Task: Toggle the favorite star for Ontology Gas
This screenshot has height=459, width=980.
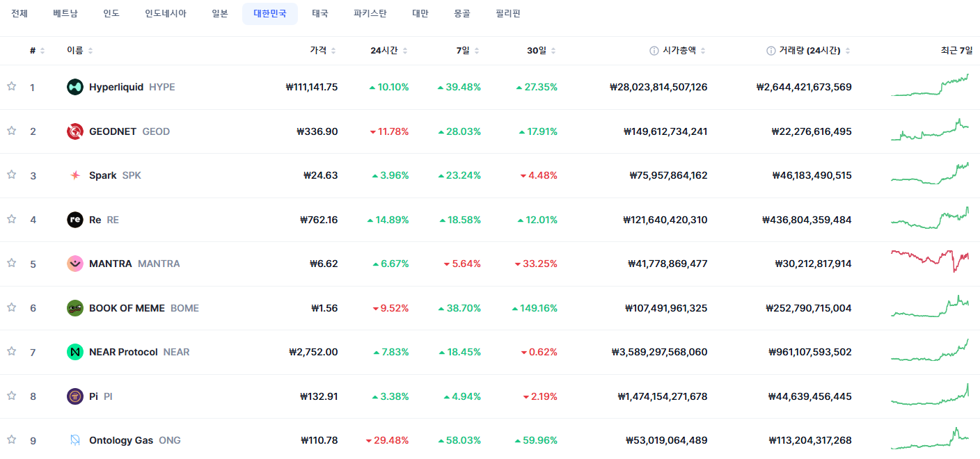Action: pyautogui.click(x=11, y=440)
